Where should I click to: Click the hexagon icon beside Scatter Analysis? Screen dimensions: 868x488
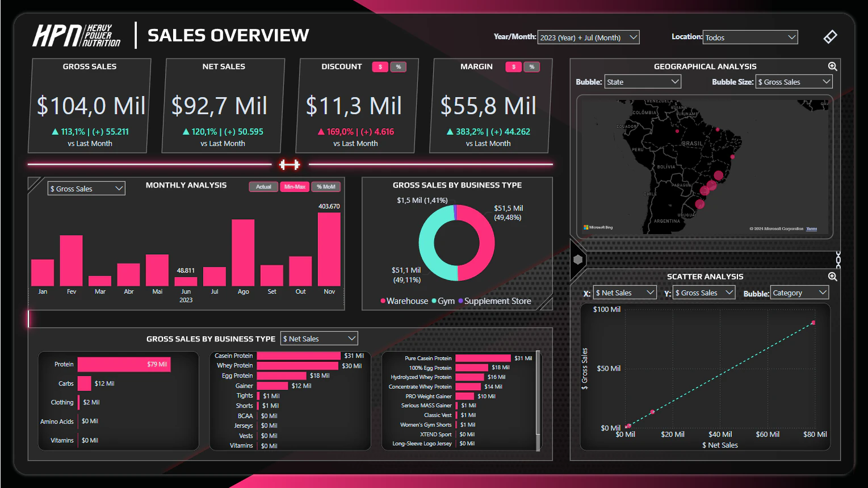pyautogui.click(x=578, y=260)
